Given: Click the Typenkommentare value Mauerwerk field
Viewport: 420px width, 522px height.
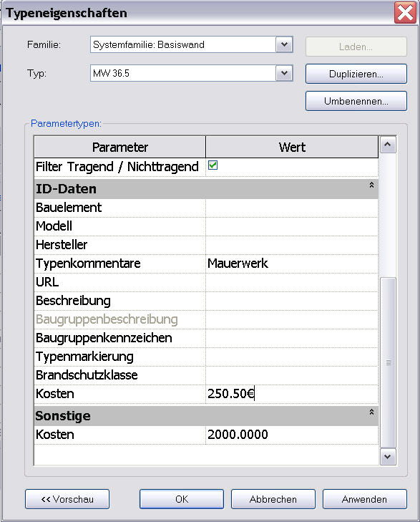Looking at the screenshot, I should (292, 264).
